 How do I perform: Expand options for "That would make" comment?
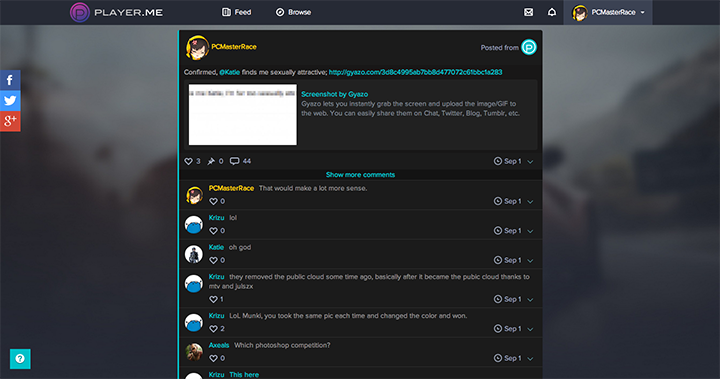pyautogui.click(x=530, y=202)
